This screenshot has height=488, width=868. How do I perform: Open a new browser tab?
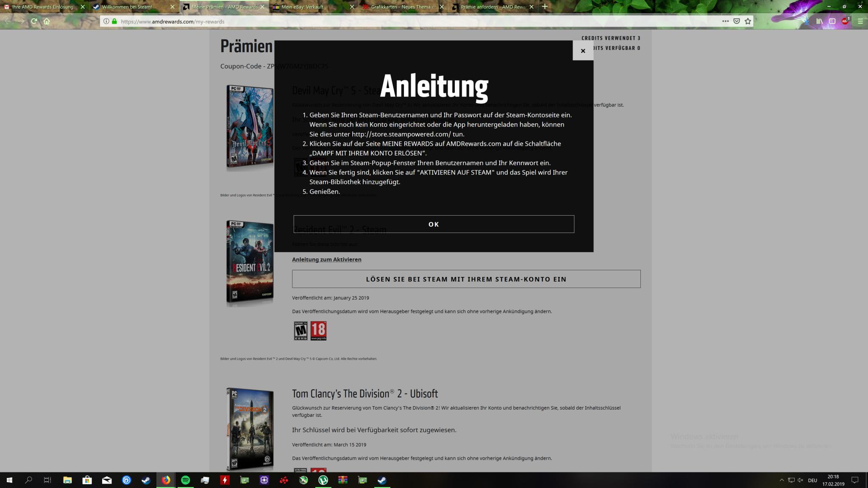pos(545,6)
